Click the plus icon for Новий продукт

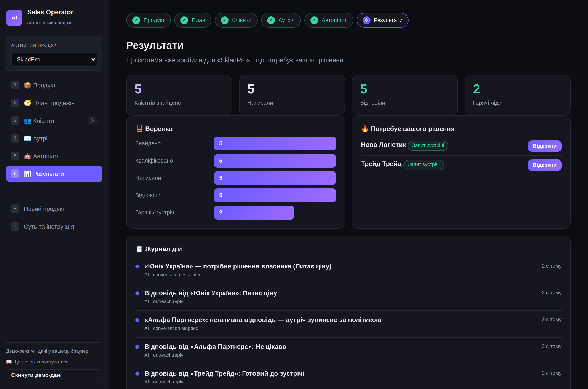point(15,209)
